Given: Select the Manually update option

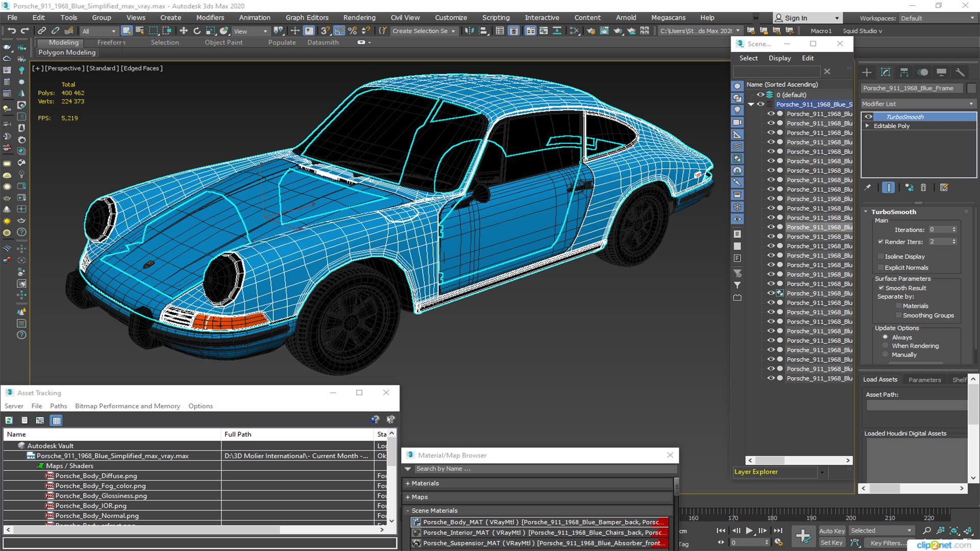Looking at the screenshot, I should (x=885, y=355).
